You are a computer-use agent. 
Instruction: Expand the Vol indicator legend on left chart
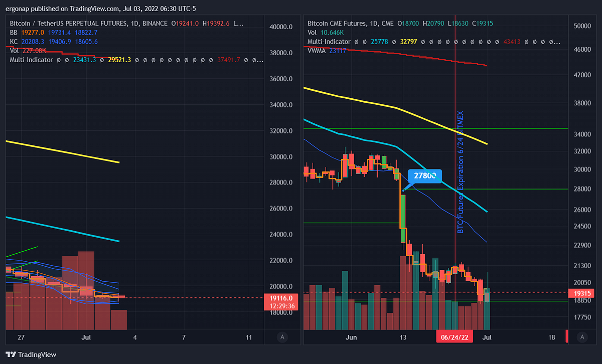point(14,51)
